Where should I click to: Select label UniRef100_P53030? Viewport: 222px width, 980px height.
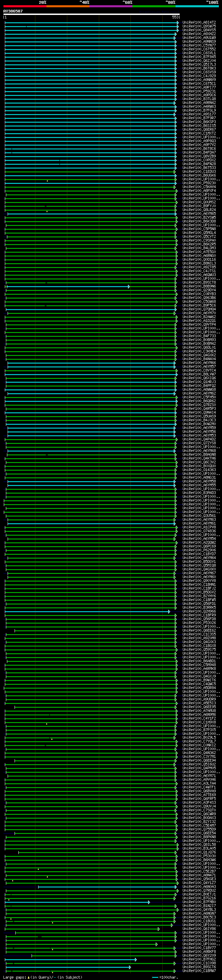pos(199,856)
